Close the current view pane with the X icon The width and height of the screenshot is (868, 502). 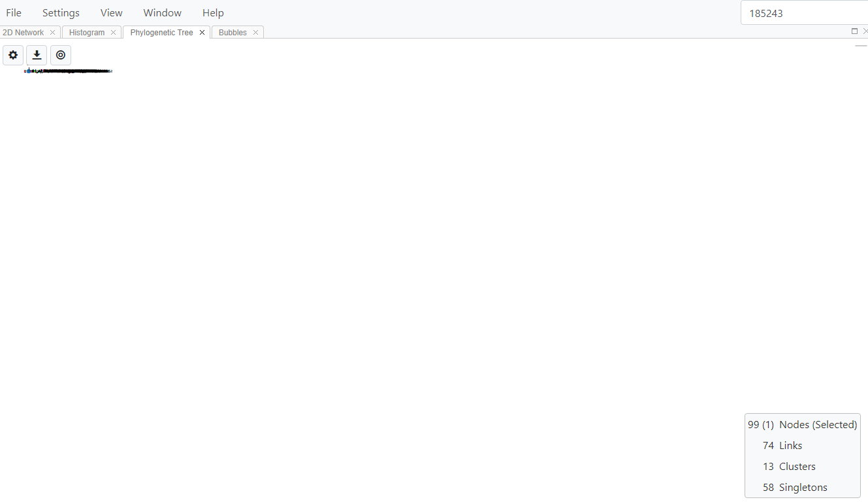point(865,31)
